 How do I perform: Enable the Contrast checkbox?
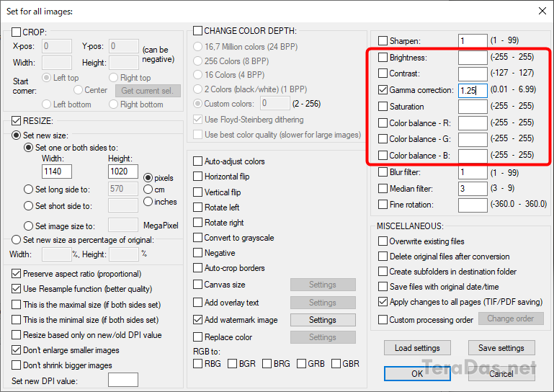pyautogui.click(x=383, y=73)
